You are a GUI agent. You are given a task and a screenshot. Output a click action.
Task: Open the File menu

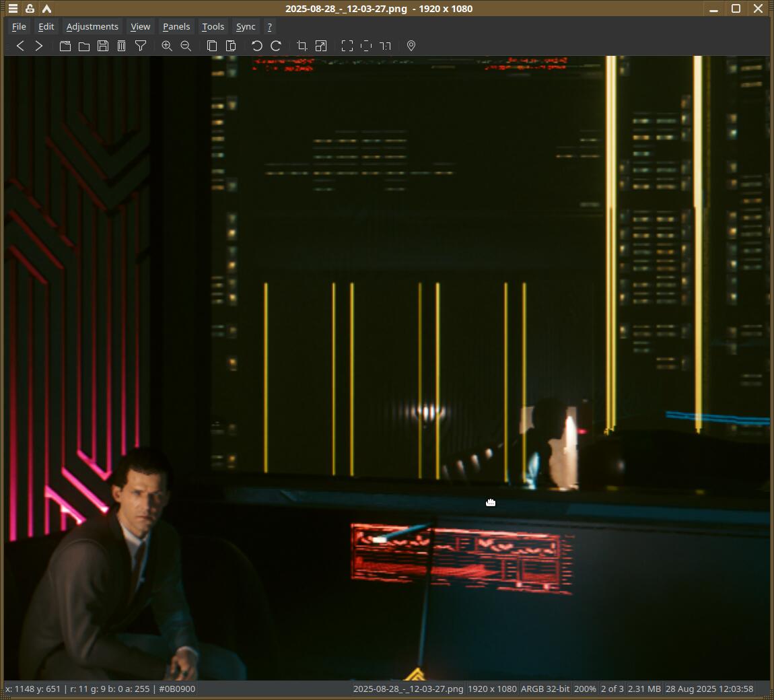pos(19,27)
